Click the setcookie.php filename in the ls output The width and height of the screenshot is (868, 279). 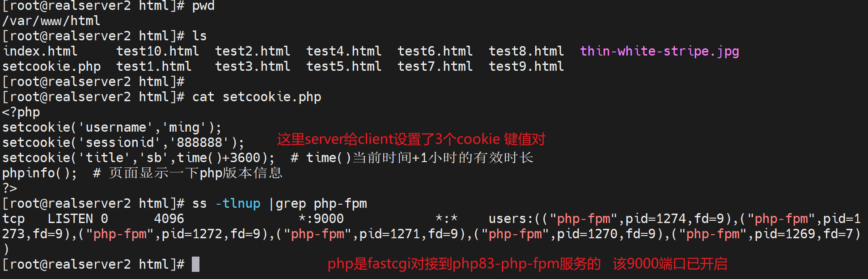tap(51, 66)
